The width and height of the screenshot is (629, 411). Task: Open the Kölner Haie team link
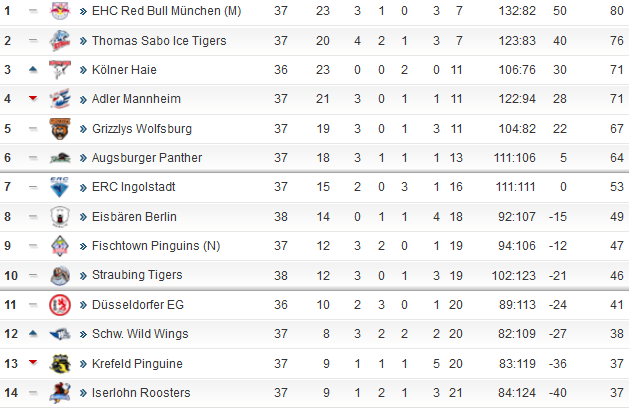click(x=124, y=70)
